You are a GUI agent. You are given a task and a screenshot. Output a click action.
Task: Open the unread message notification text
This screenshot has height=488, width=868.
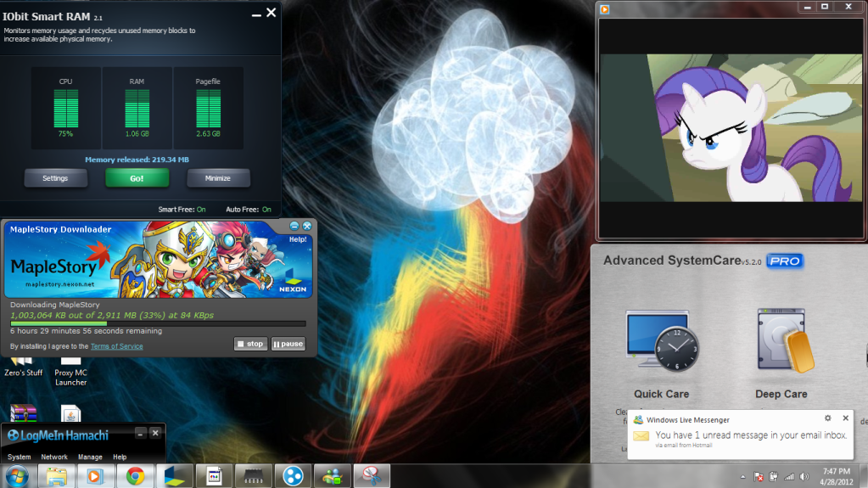click(x=751, y=435)
